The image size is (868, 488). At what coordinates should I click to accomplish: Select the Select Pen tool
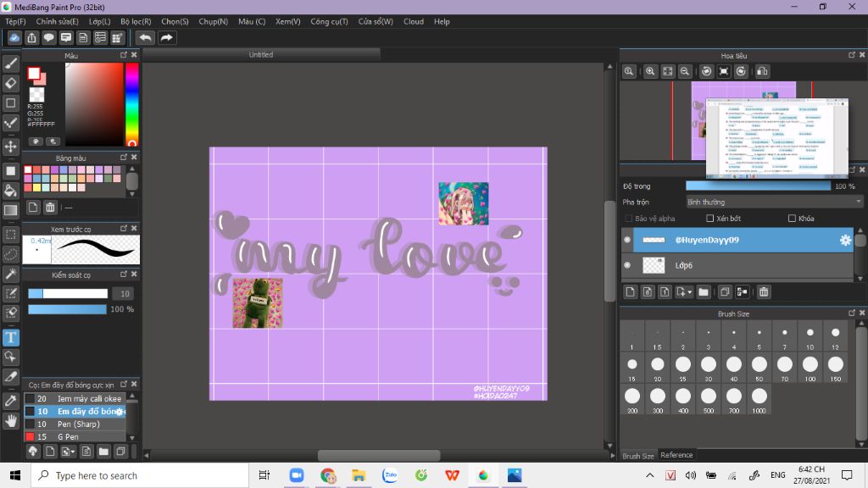click(10, 293)
